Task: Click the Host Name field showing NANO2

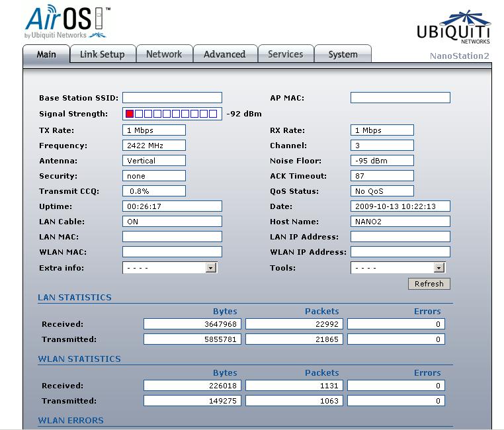Action: [x=400, y=222]
